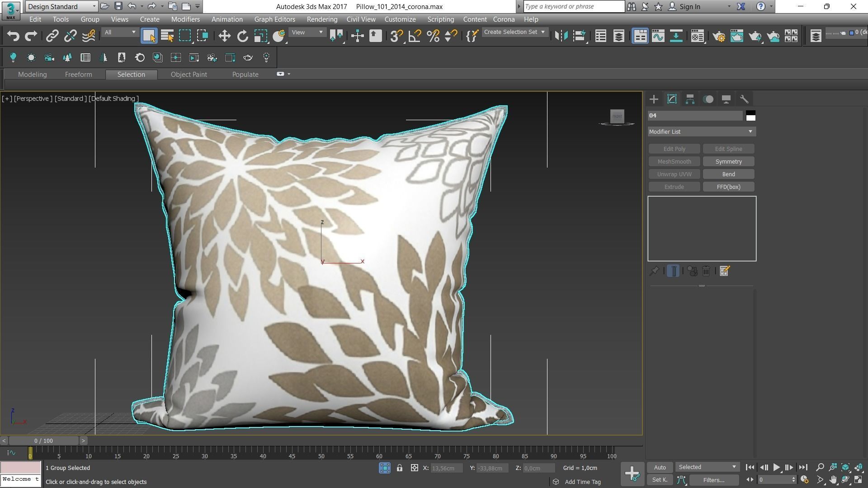Click the keyword search field
The image size is (868, 488).
[574, 6]
